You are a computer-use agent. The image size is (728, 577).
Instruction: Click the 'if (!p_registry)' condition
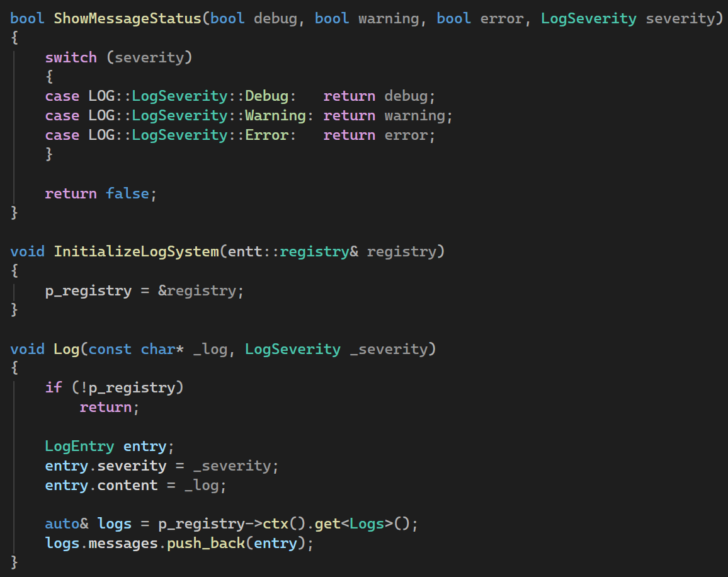click(114, 388)
